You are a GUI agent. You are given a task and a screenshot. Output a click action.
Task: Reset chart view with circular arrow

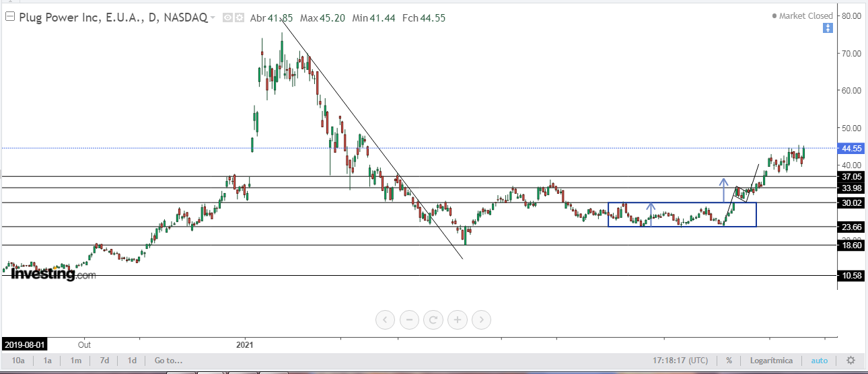[x=433, y=320]
